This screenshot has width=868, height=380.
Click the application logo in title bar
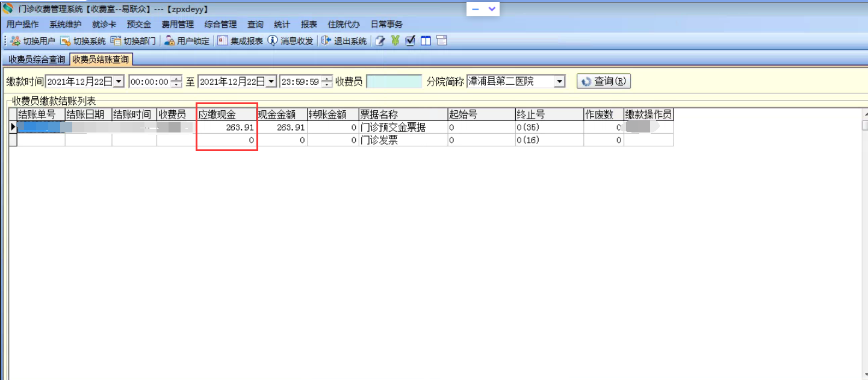(7, 9)
